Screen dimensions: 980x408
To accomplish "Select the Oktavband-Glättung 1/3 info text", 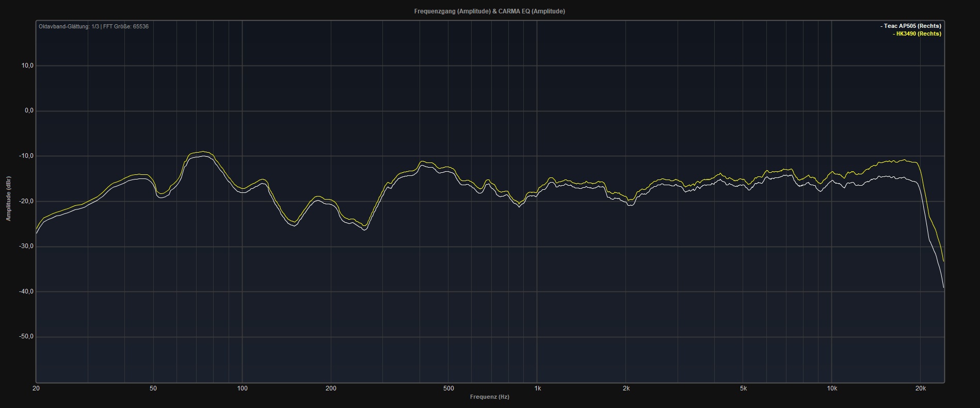I will point(93,26).
